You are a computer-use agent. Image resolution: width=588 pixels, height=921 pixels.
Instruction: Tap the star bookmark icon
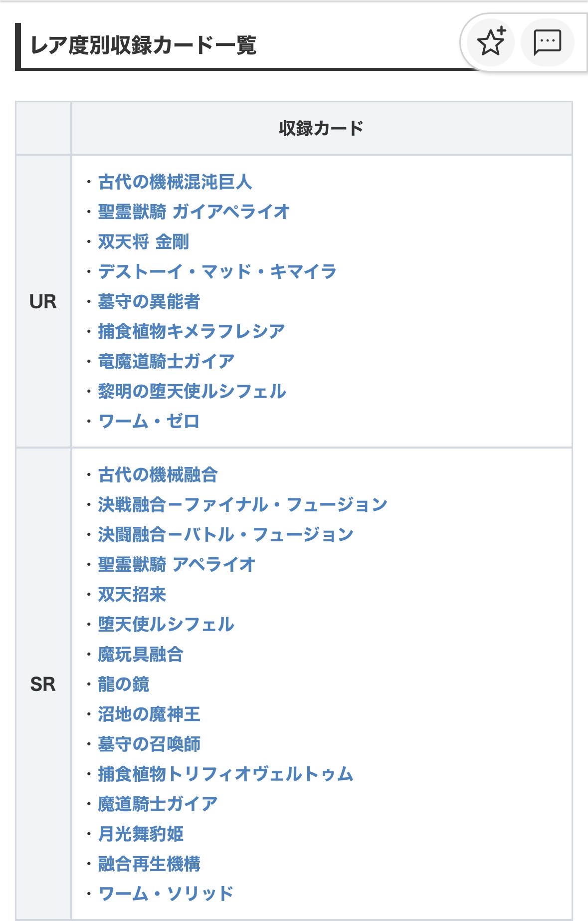coord(491,42)
